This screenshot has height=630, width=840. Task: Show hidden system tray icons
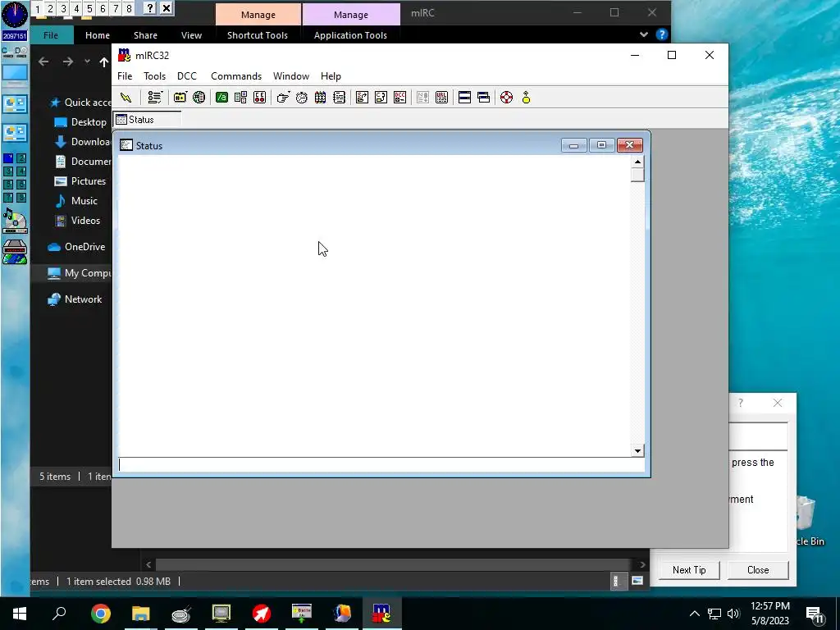point(694,614)
